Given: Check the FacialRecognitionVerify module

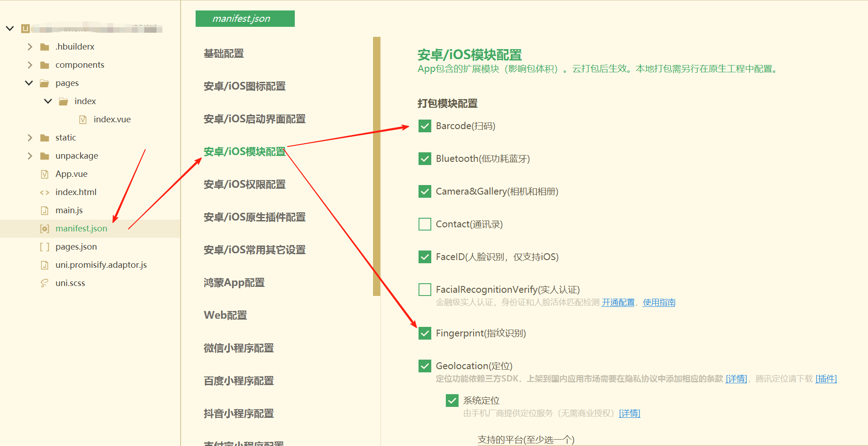Looking at the screenshot, I should (x=424, y=289).
